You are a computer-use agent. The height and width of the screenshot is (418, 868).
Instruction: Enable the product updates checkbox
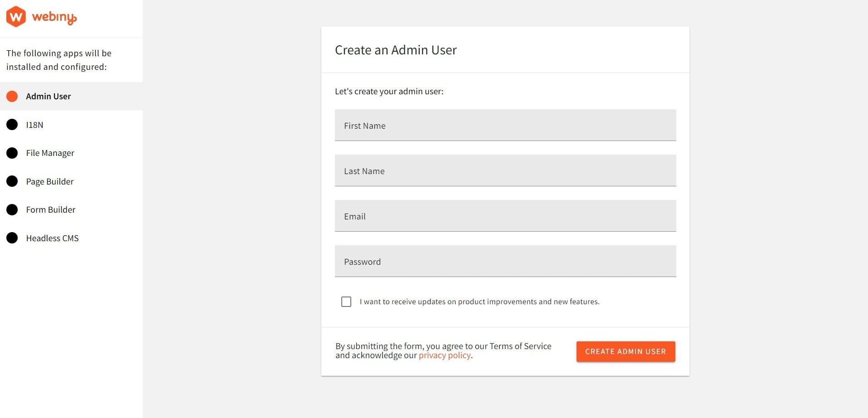[x=346, y=302]
